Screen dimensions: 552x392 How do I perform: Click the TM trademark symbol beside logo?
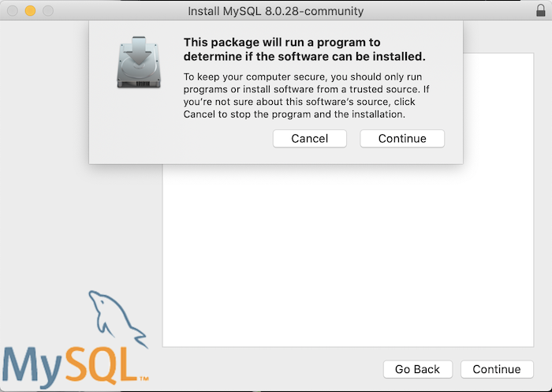pyautogui.click(x=144, y=379)
